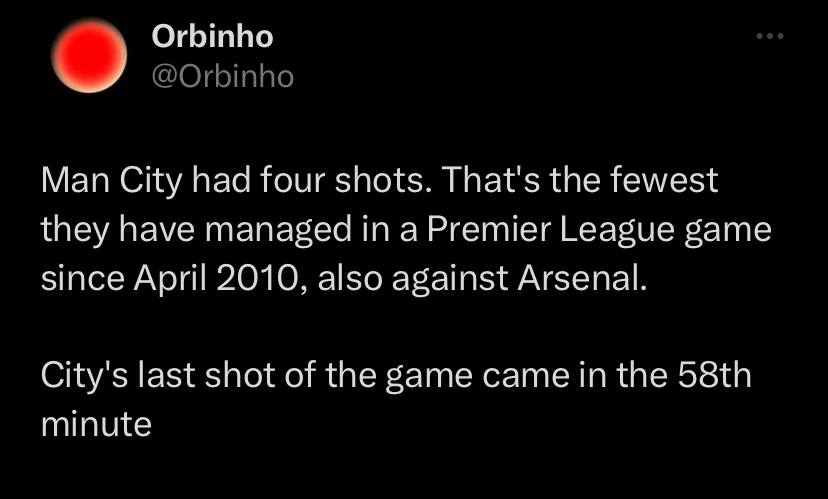Click the @Orbinho handle

222,76
